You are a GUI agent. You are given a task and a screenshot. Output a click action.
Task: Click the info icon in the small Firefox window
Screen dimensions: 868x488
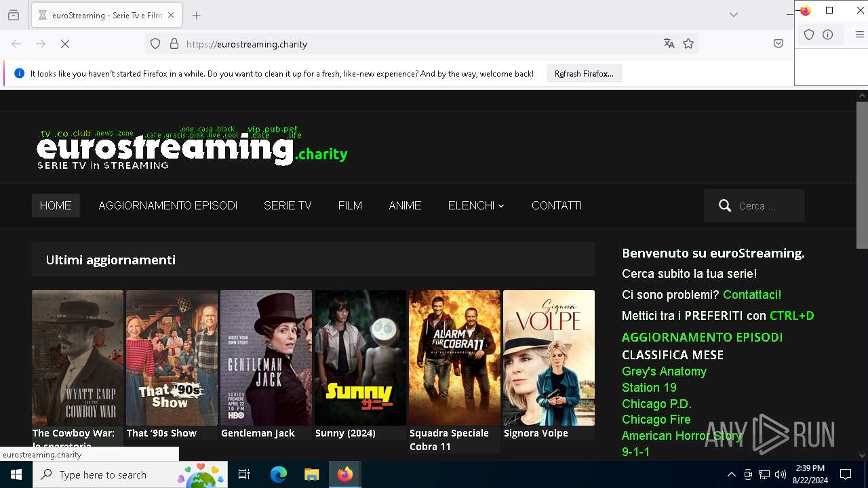point(828,35)
